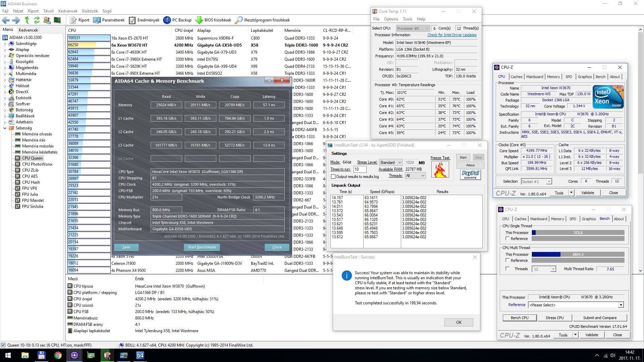Enable Reference checkbox under CPU Single Thread

(x=507, y=238)
